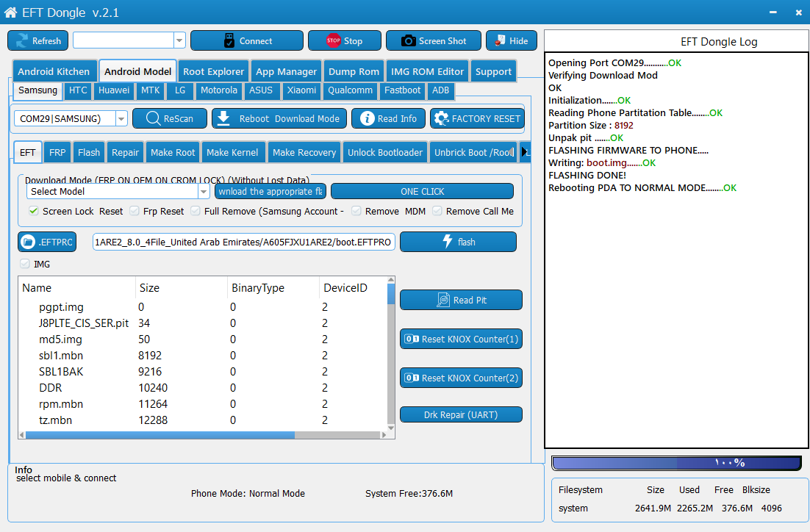Screen dimensions: 810x532
Task: Select the LG brand tab
Action: point(180,90)
